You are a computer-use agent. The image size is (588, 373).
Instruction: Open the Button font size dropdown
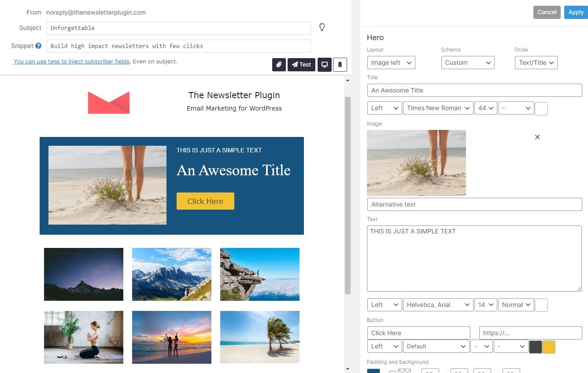click(x=481, y=346)
